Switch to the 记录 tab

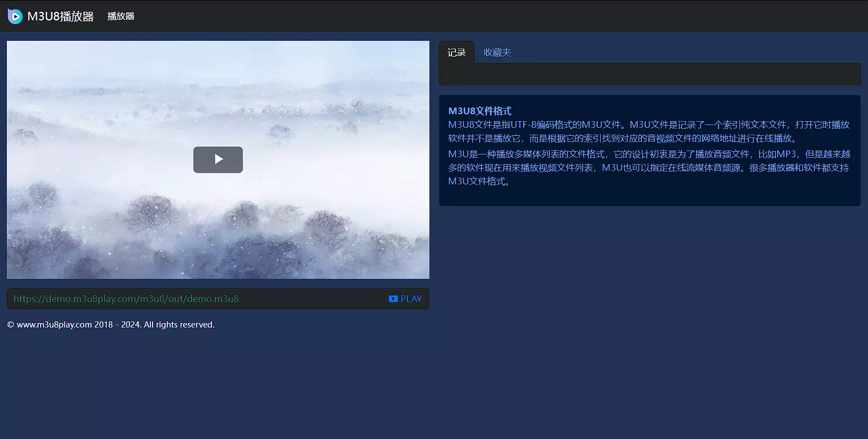(x=457, y=53)
